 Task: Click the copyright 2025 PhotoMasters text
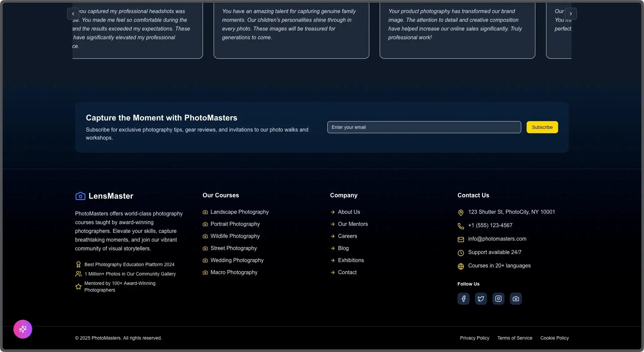click(118, 338)
